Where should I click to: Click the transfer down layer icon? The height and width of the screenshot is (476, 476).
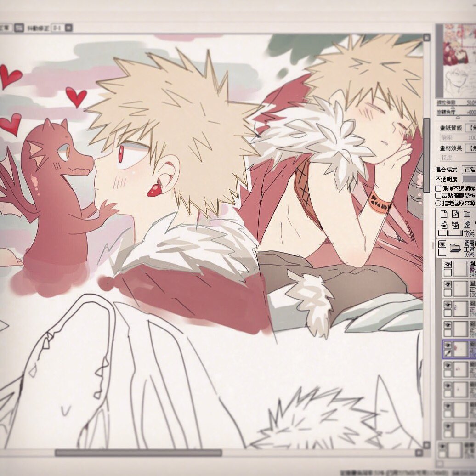click(443, 225)
